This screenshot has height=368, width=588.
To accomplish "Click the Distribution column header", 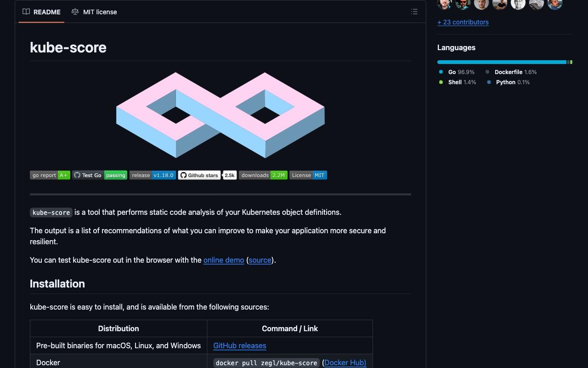I will click(x=119, y=328).
